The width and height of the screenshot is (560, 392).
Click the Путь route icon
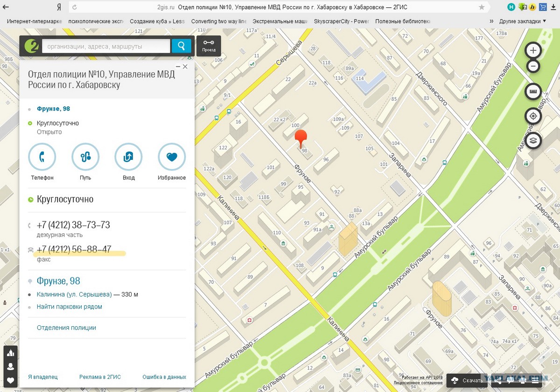click(85, 157)
